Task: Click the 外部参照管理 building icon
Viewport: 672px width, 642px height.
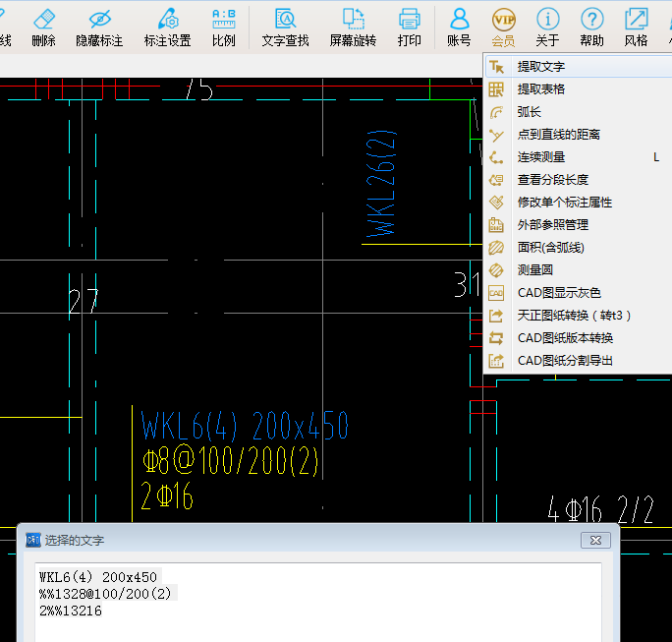Action: (496, 225)
